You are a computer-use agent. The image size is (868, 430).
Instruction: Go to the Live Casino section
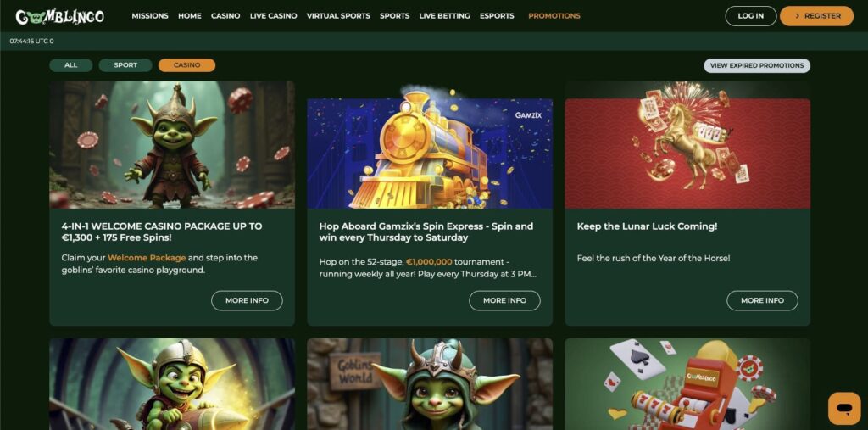(274, 16)
